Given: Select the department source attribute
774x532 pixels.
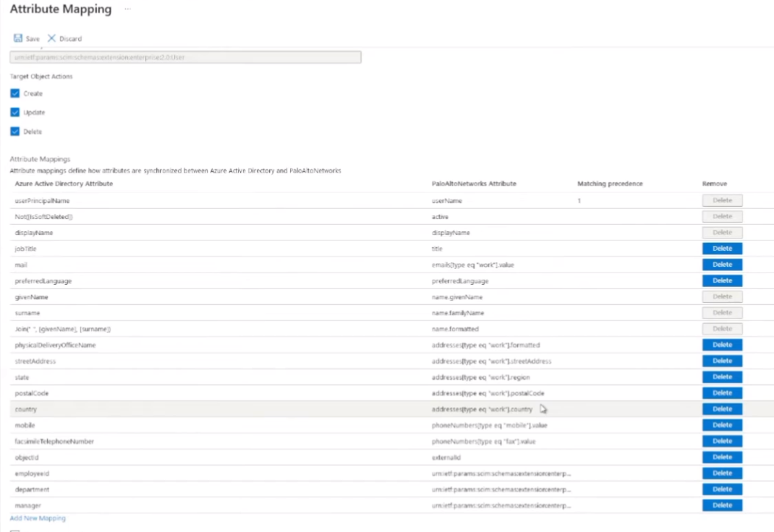Looking at the screenshot, I should [32, 489].
